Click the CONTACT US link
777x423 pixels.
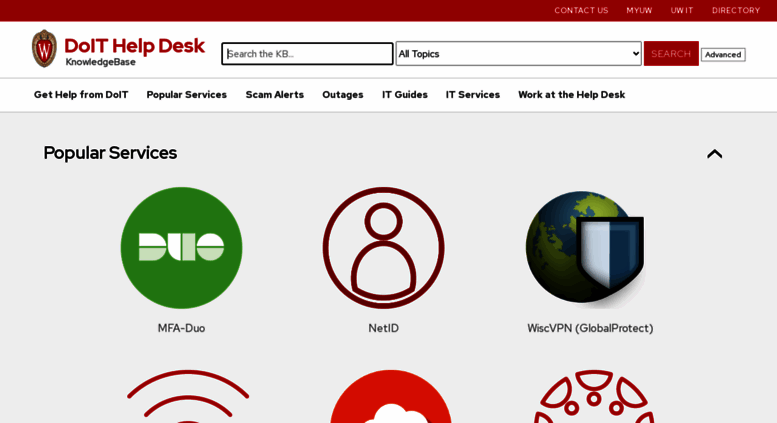click(581, 10)
